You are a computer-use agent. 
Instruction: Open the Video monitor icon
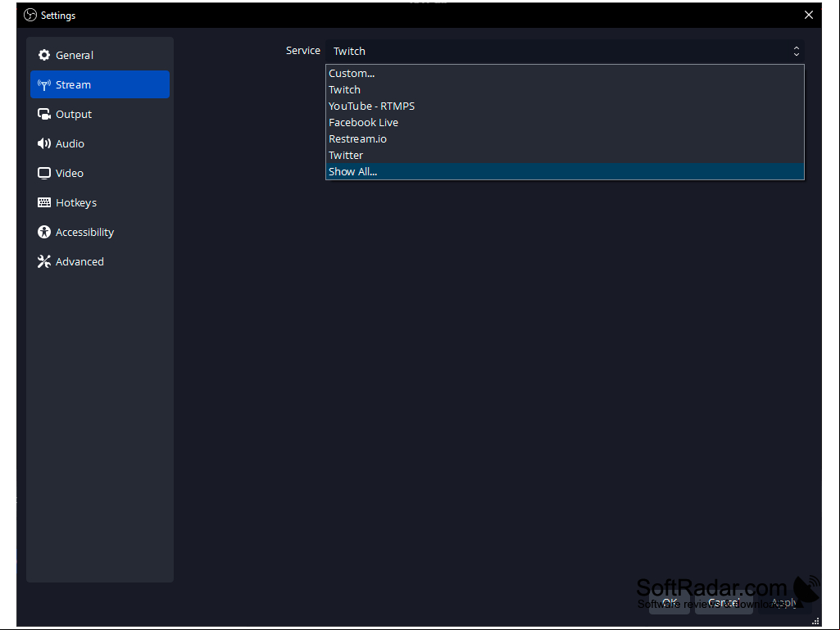pyautogui.click(x=44, y=173)
